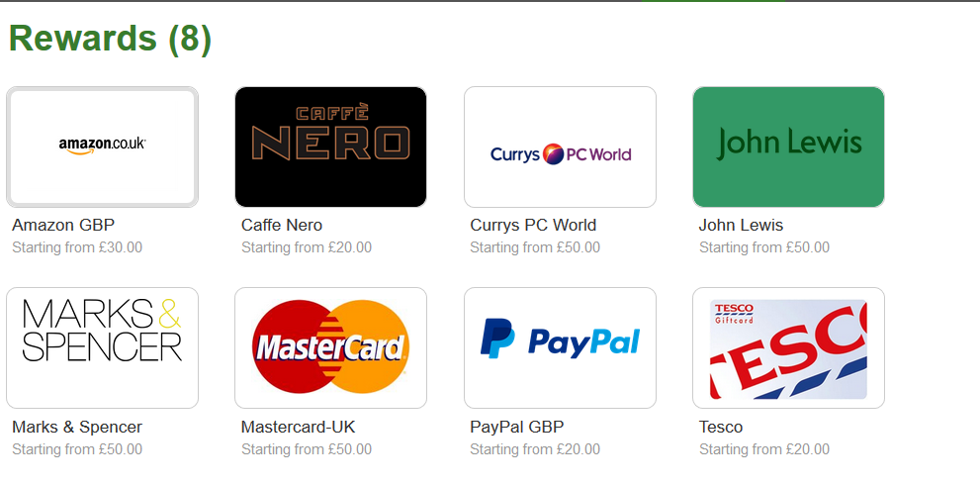Pick the green John Lewis card
980x486 pixels.
(789, 147)
